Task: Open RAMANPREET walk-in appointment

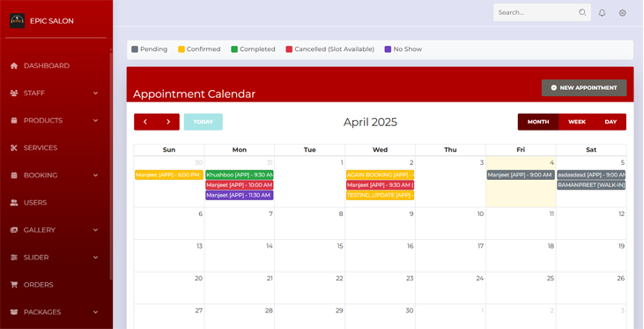Action: 591,185
